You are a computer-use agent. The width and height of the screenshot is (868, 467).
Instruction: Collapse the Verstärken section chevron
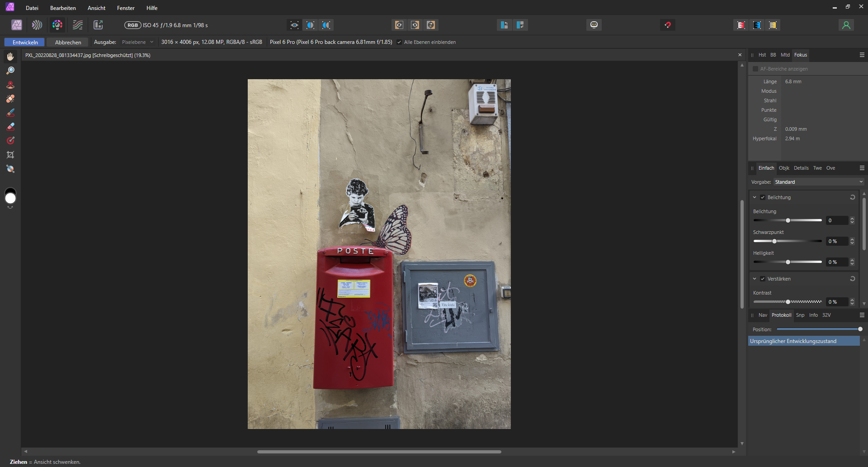755,279
